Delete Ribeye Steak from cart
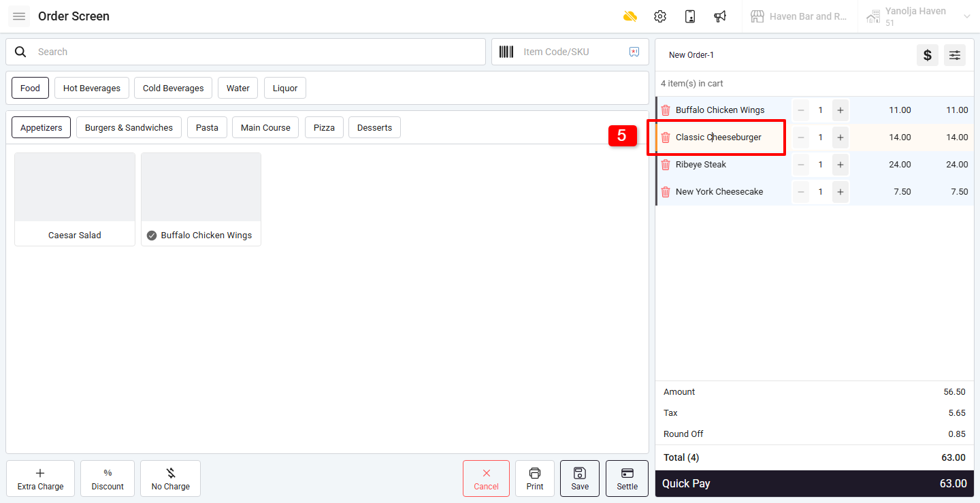The width and height of the screenshot is (980, 503). (x=666, y=165)
